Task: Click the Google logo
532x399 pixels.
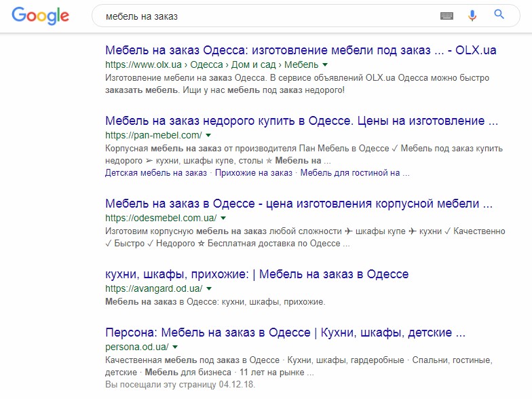Action: [x=41, y=16]
